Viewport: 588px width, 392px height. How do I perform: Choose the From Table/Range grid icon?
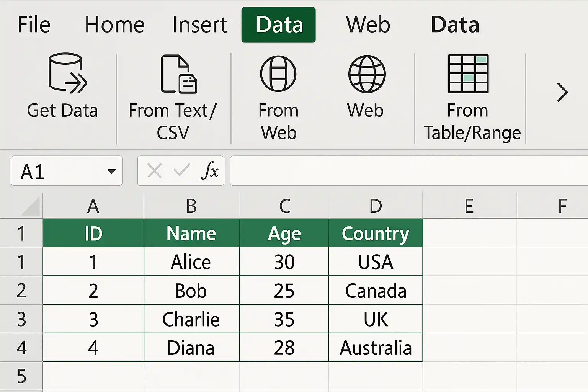[468, 73]
